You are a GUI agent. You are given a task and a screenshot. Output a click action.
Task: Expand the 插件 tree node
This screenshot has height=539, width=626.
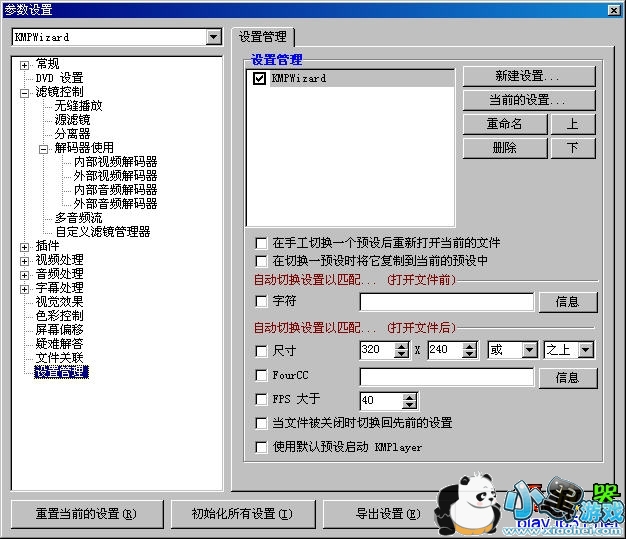click(24, 247)
